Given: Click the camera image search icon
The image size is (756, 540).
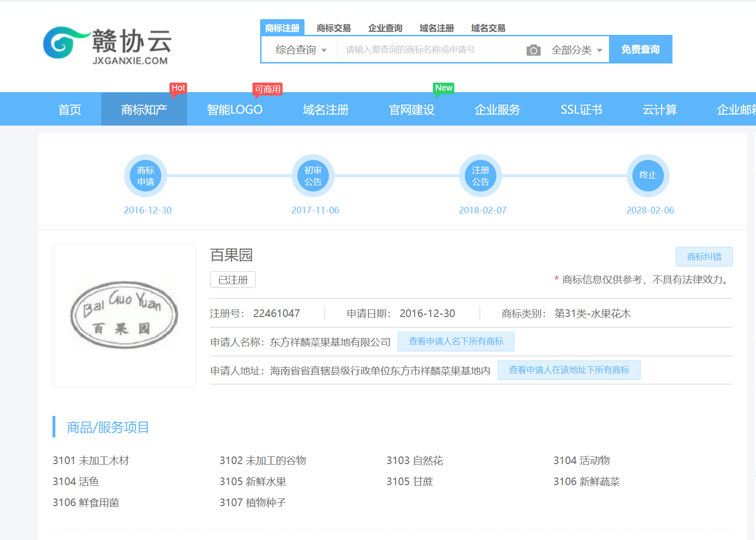Looking at the screenshot, I should pos(533,50).
